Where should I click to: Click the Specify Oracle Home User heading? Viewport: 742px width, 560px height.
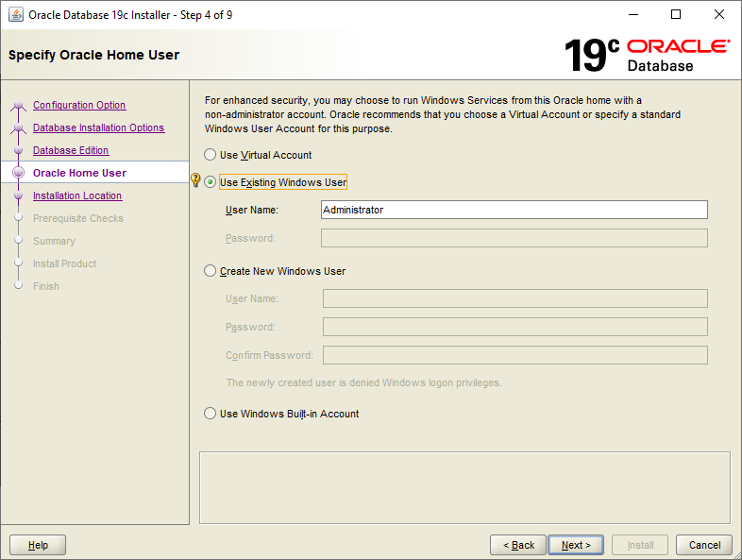(93, 55)
